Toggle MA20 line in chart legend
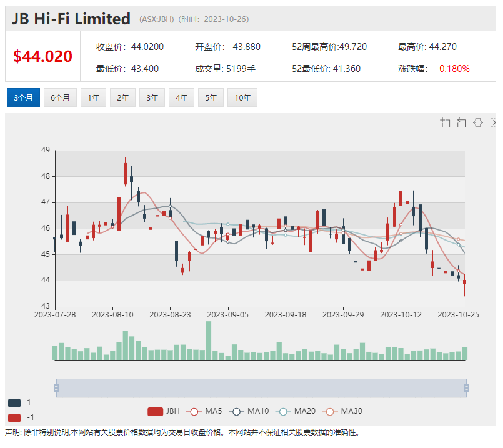The image size is (503, 448). point(296,411)
